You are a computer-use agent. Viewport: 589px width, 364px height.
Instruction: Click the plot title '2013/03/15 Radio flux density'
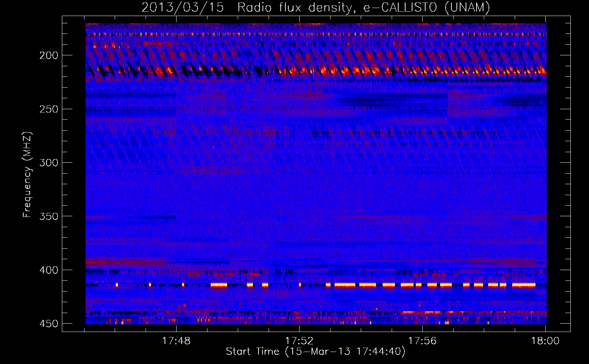(248, 7)
